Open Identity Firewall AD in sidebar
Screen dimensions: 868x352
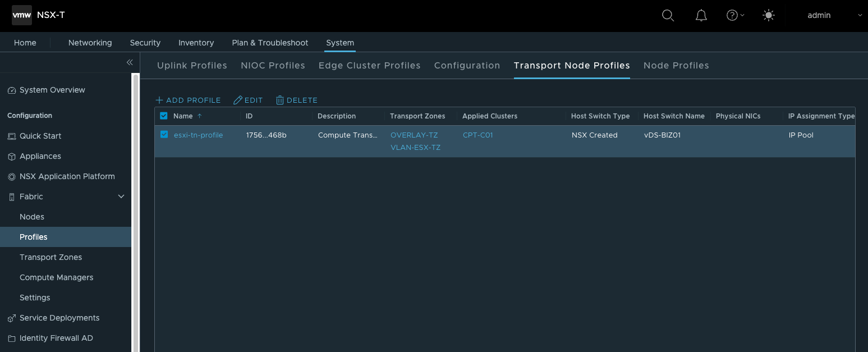56,338
